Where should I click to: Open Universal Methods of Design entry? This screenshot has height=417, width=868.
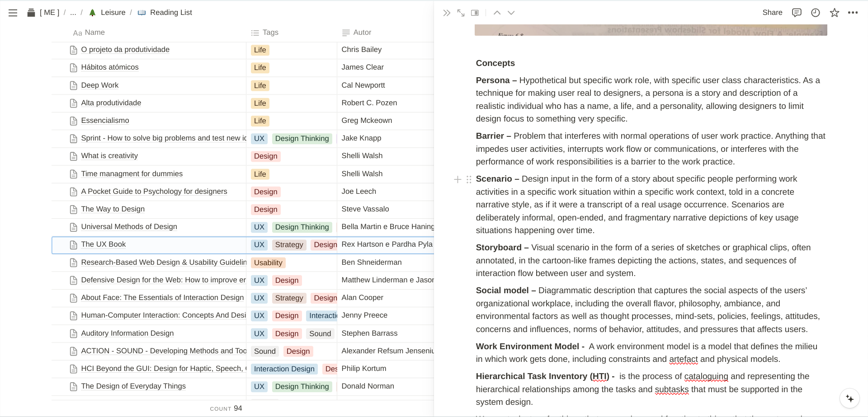click(x=129, y=227)
